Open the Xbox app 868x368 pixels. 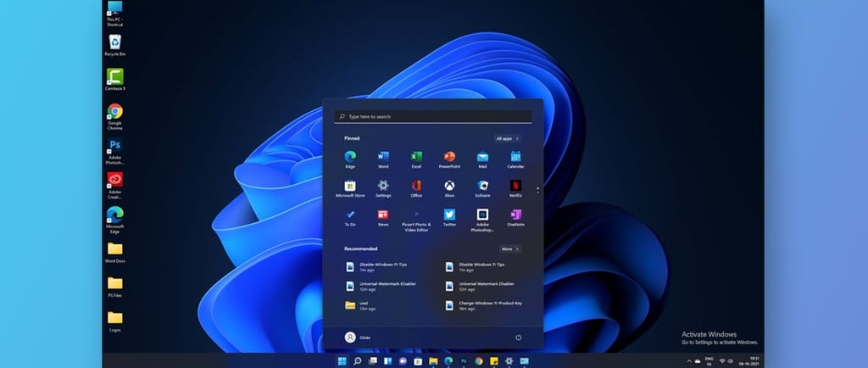click(449, 188)
